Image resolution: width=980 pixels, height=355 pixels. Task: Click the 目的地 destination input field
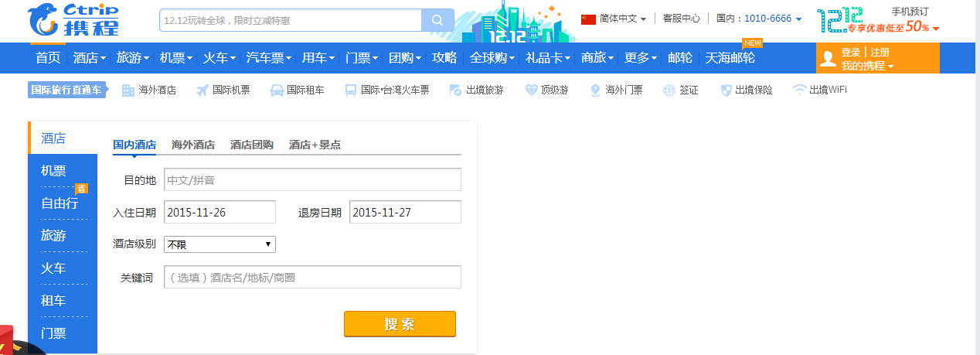click(312, 179)
